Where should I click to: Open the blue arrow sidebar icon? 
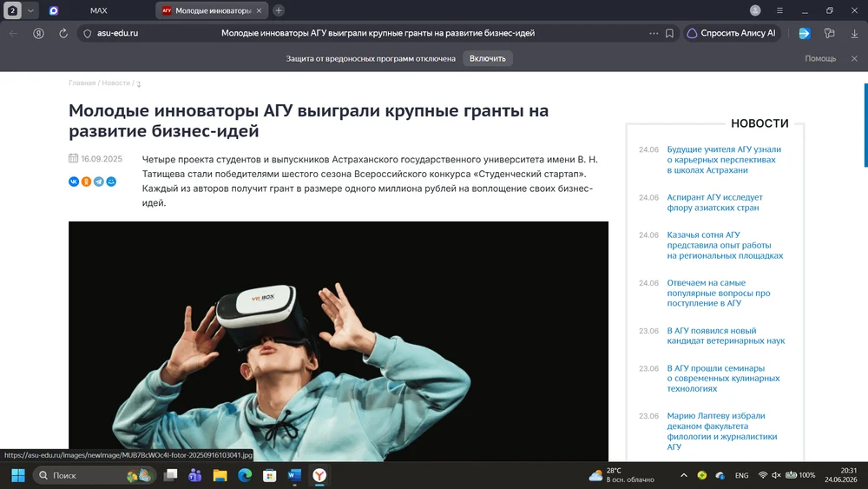pyautogui.click(x=805, y=33)
